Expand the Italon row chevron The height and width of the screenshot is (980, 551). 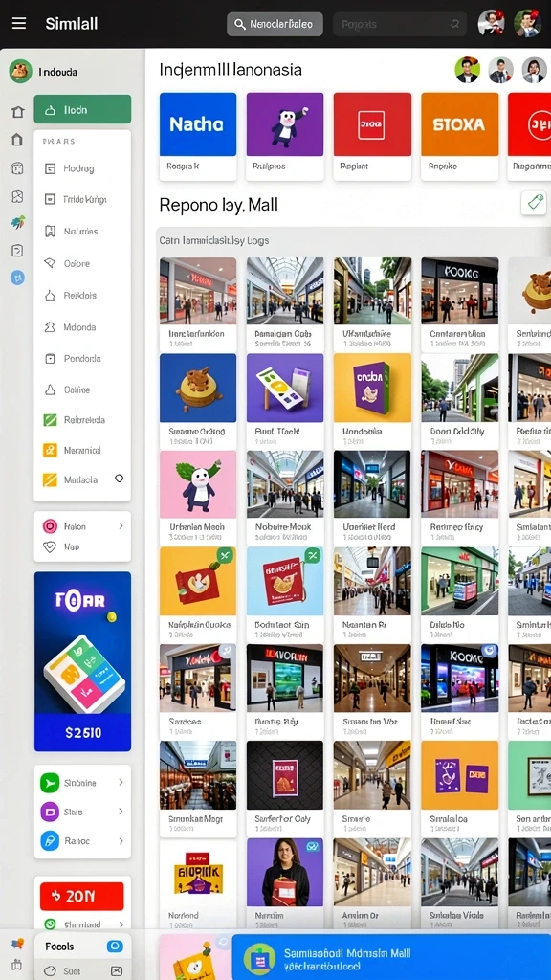click(121, 526)
